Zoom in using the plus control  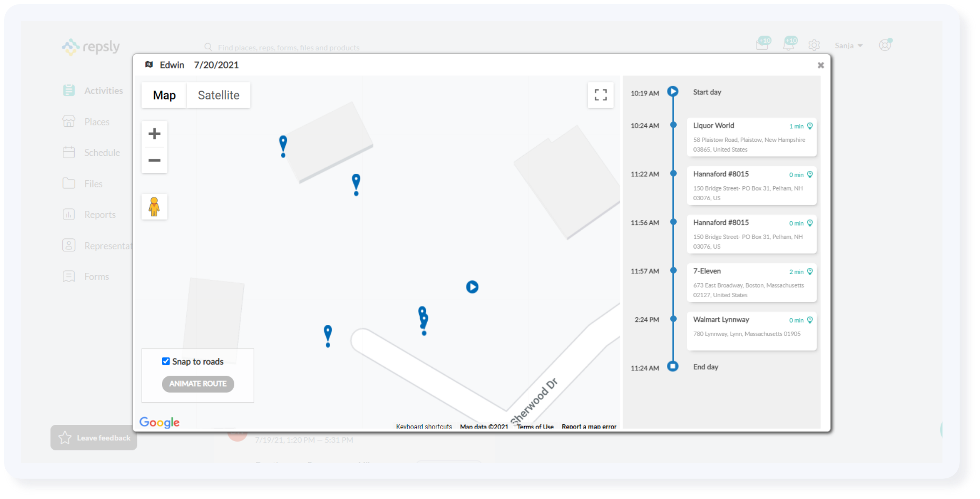[155, 133]
